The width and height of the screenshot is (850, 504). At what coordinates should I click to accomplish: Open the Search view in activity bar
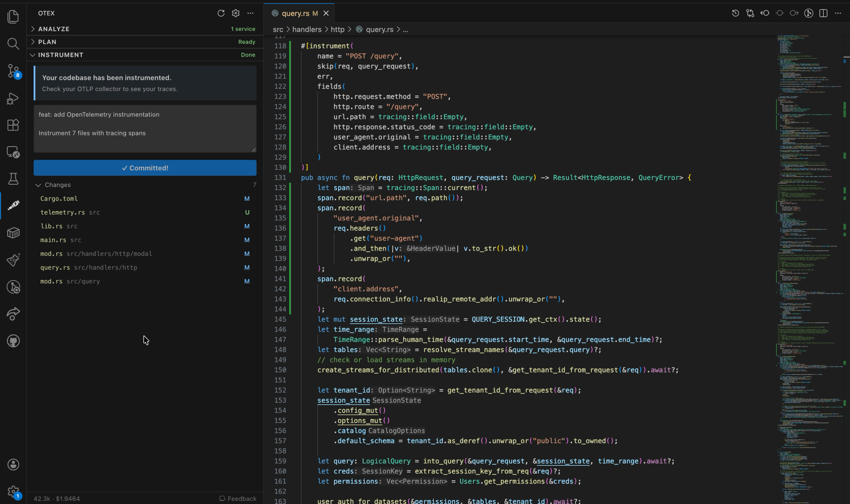pos(13,44)
